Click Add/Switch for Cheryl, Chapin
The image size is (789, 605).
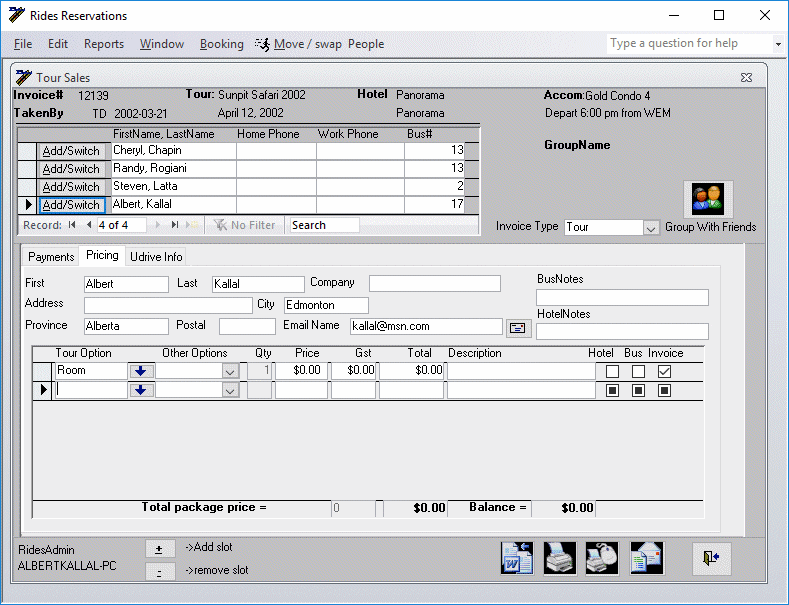click(71, 151)
